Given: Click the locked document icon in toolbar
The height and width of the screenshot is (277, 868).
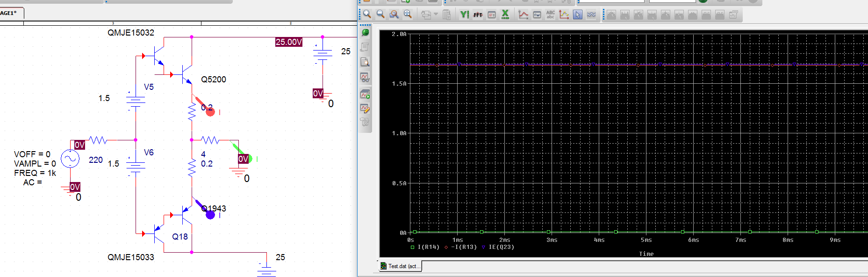Looking at the screenshot, I should pos(446,15).
